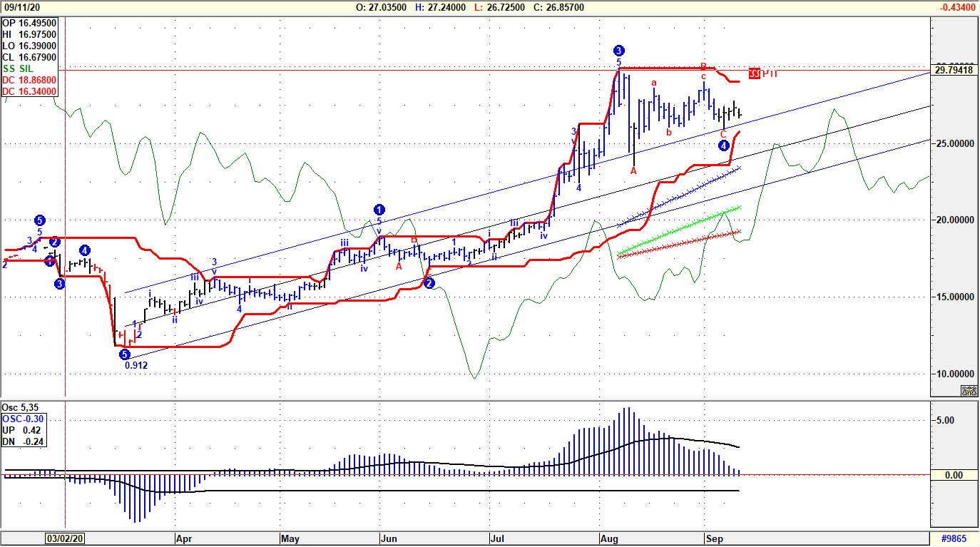980x547 pixels.
Task: Click the red PTI 33 indicator box
Action: click(755, 73)
